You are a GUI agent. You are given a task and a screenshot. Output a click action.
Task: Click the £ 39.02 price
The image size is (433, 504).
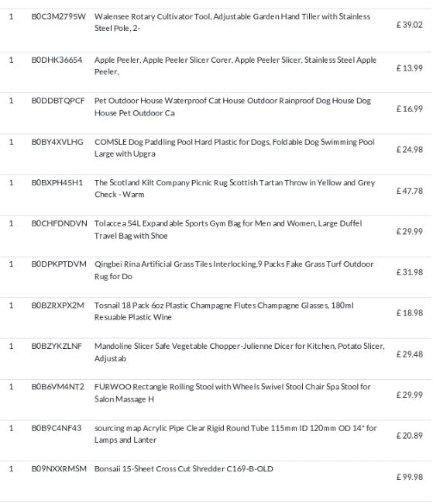point(409,25)
